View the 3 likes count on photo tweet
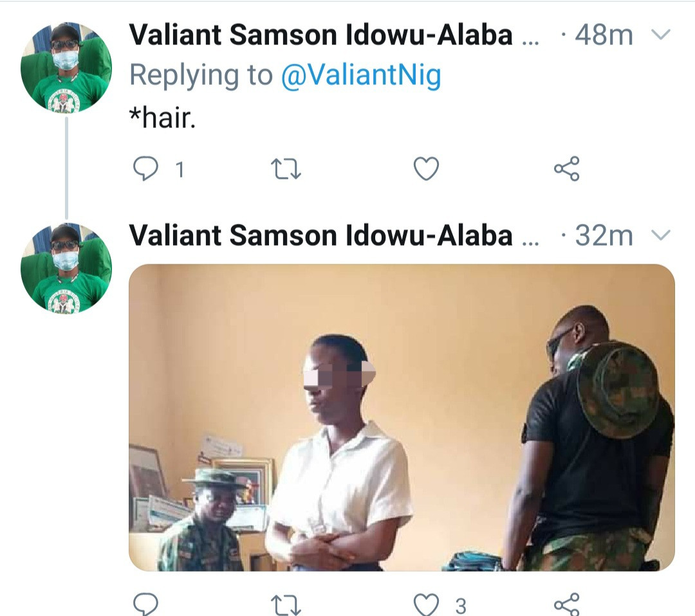 [460, 606]
